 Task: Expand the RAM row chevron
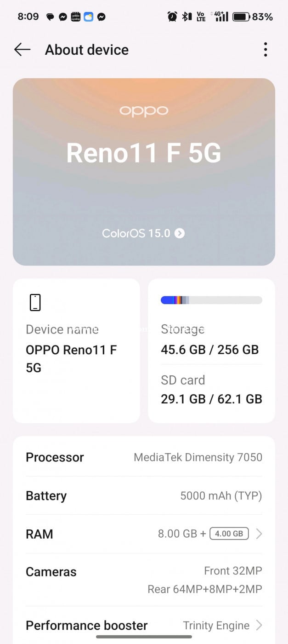click(x=259, y=534)
